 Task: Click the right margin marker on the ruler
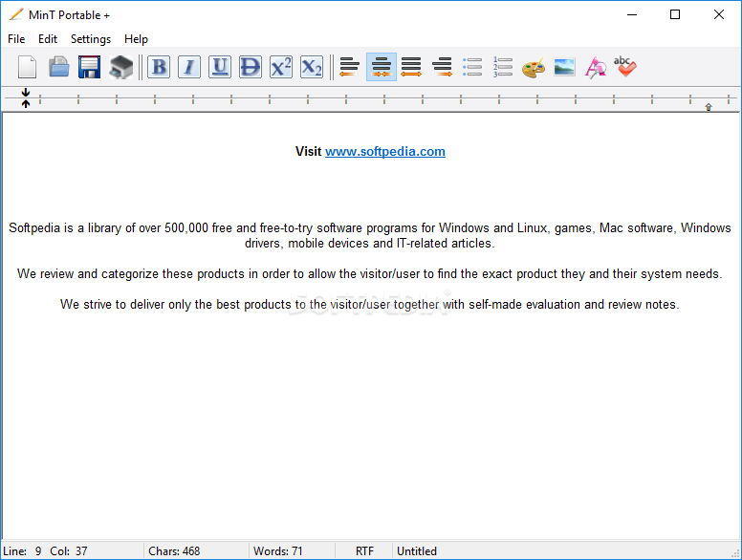tap(709, 107)
